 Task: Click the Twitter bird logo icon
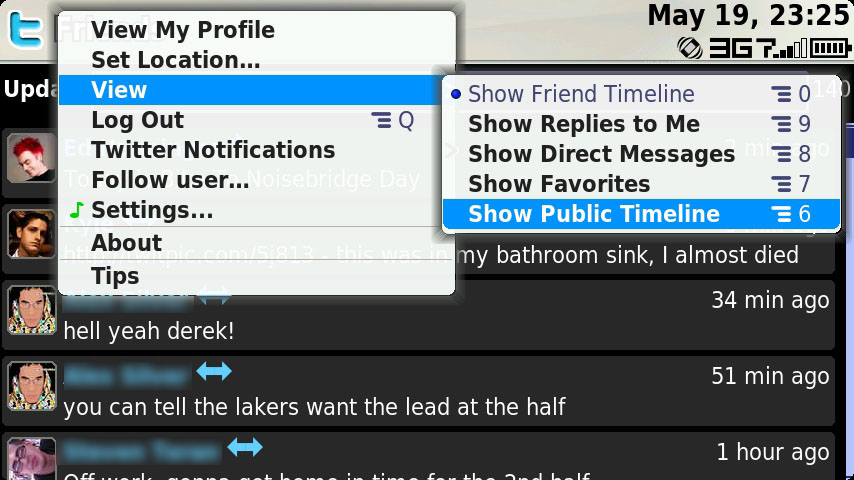pos(26,30)
